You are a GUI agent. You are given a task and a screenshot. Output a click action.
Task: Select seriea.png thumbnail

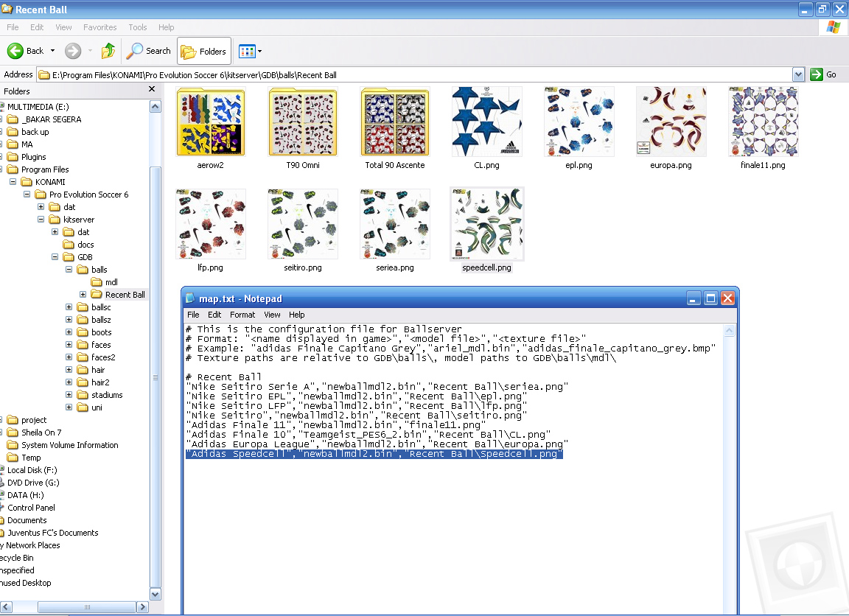(x=395, y=224)
